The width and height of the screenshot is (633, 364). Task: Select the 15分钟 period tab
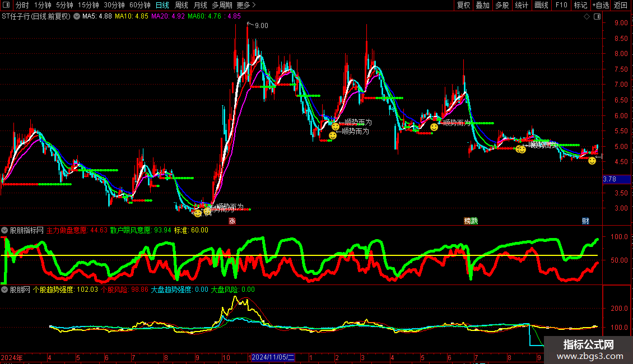(88, 5)
